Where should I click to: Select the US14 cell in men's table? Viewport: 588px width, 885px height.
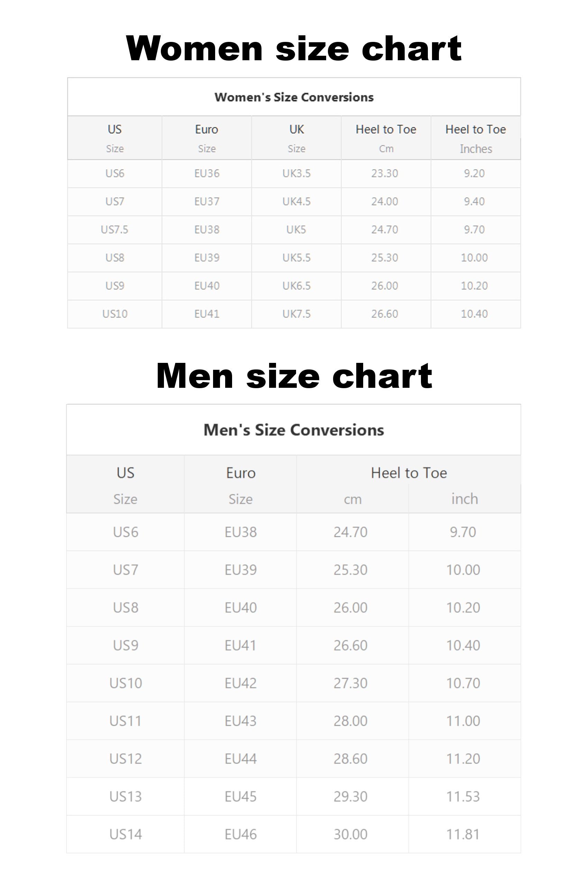click(x=125, y=834)
